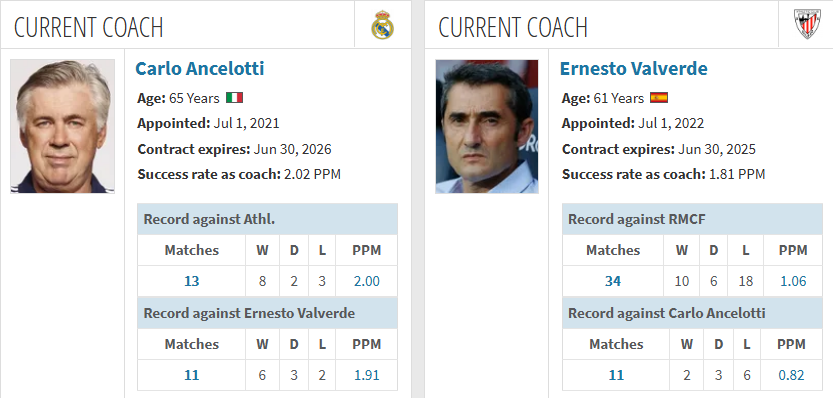Click the Spanish flag next to Valverde's age

(x=659, y=98)
